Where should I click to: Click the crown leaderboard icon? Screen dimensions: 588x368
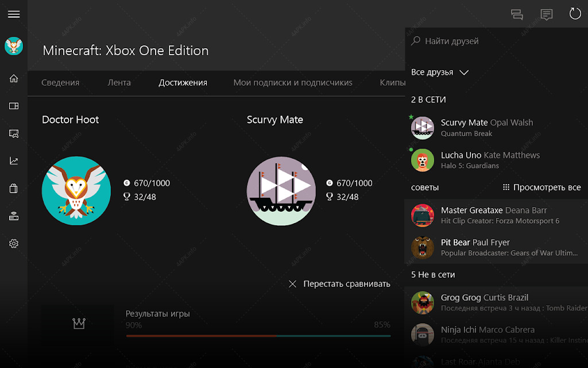[x=79, y=323]
